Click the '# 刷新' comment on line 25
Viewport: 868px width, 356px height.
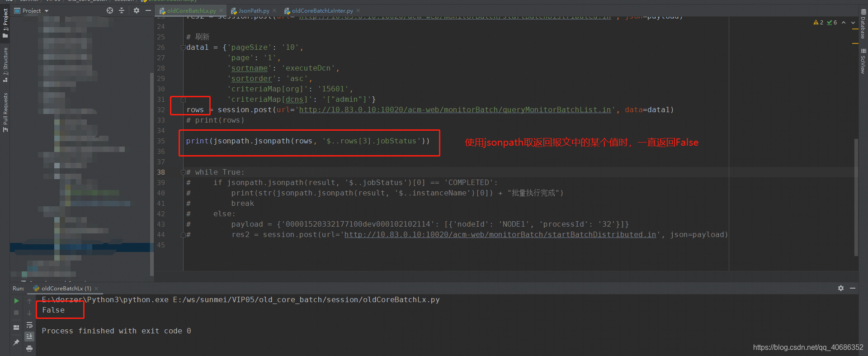[x=198, y=37]
